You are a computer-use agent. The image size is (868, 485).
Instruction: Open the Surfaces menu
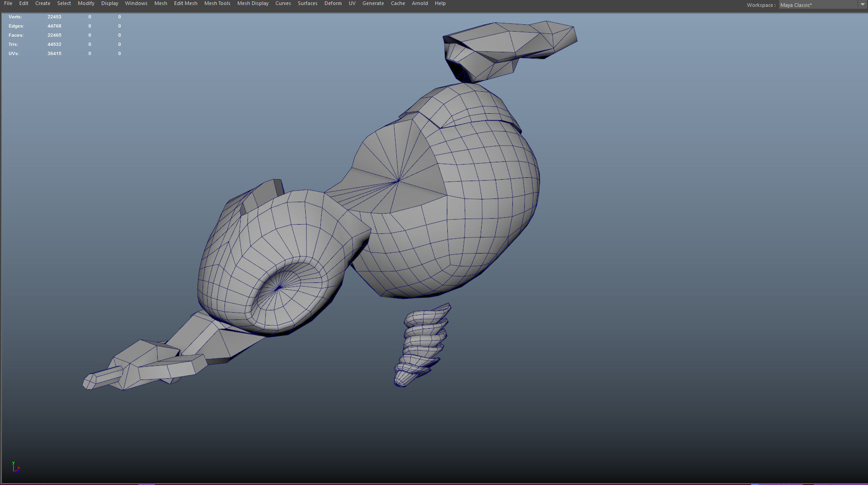308,4
